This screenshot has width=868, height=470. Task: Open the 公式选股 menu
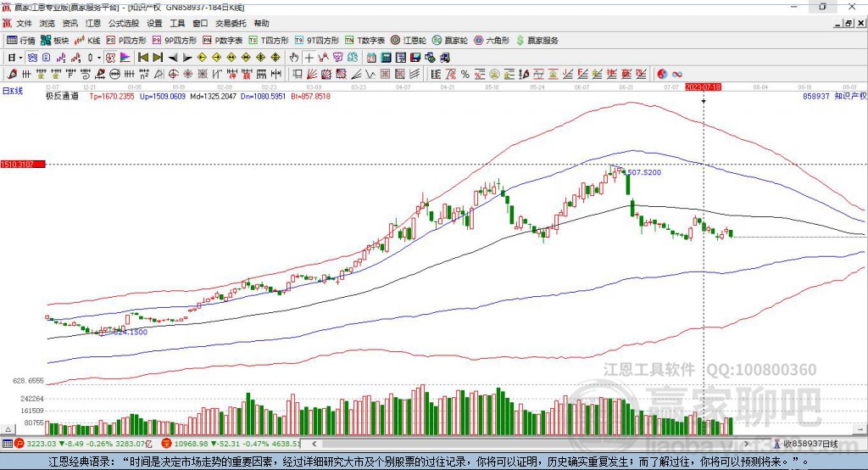coord(122,24)
